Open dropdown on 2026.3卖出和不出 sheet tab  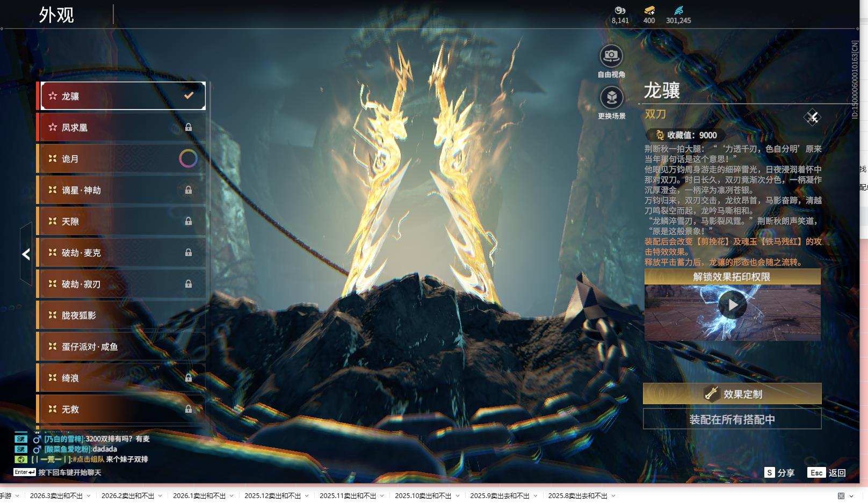tap(89, 496)
